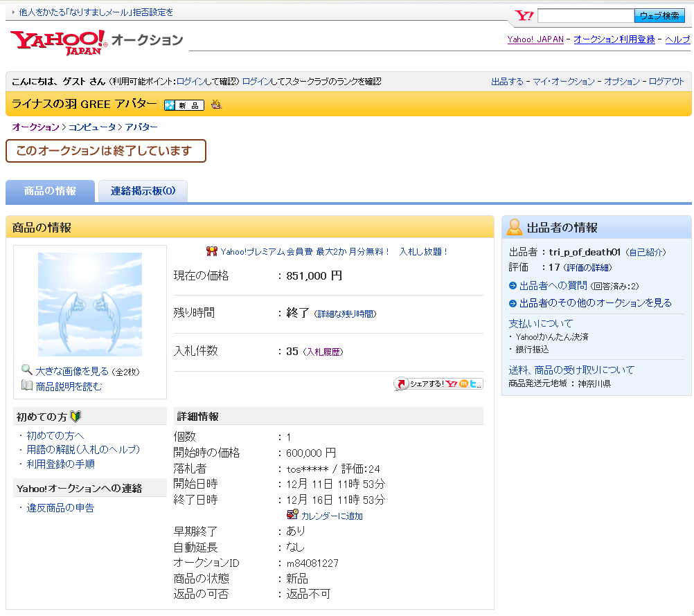Click winner text tos***** / 評価:24
Screen dimensions: 694x616
coord(333,469)
